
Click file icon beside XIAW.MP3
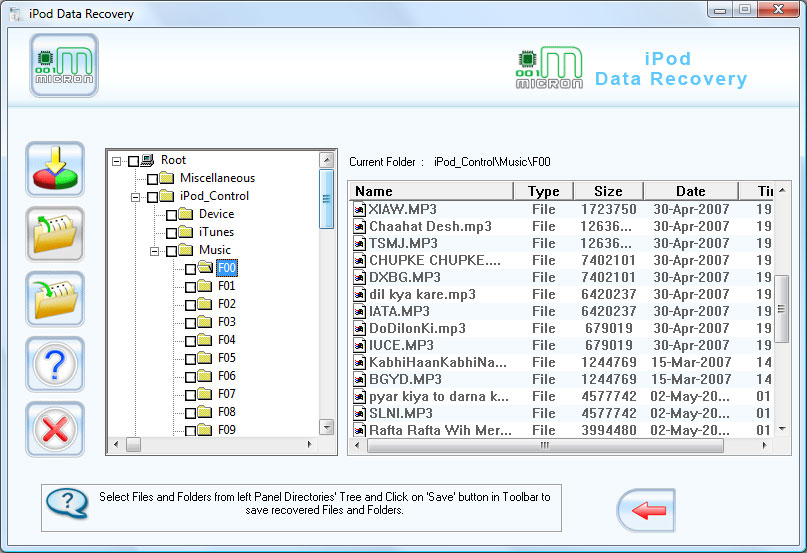coord(359,210)
